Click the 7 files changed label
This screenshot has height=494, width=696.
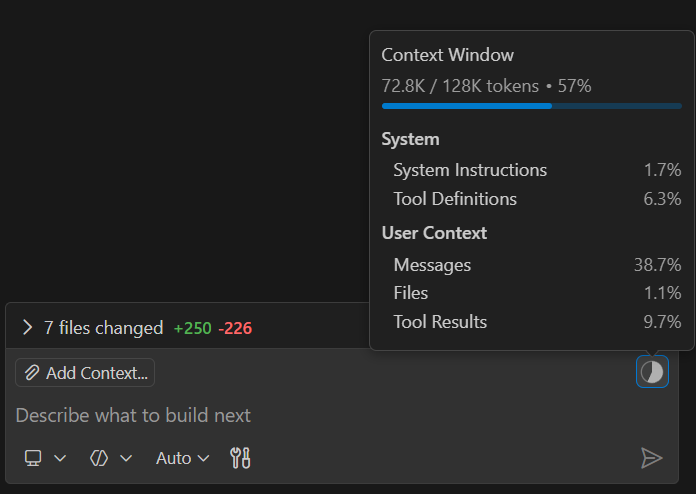click(103, 328)
